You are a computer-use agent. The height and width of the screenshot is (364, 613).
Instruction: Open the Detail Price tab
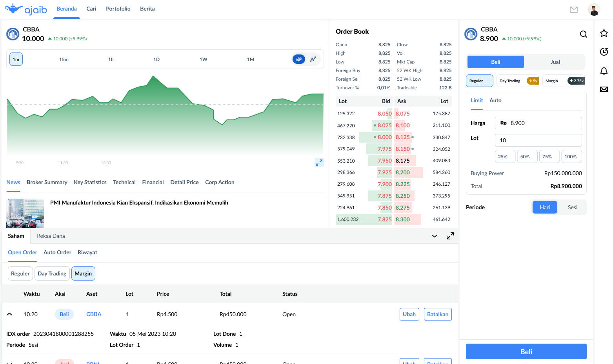[x=185, y=182]
